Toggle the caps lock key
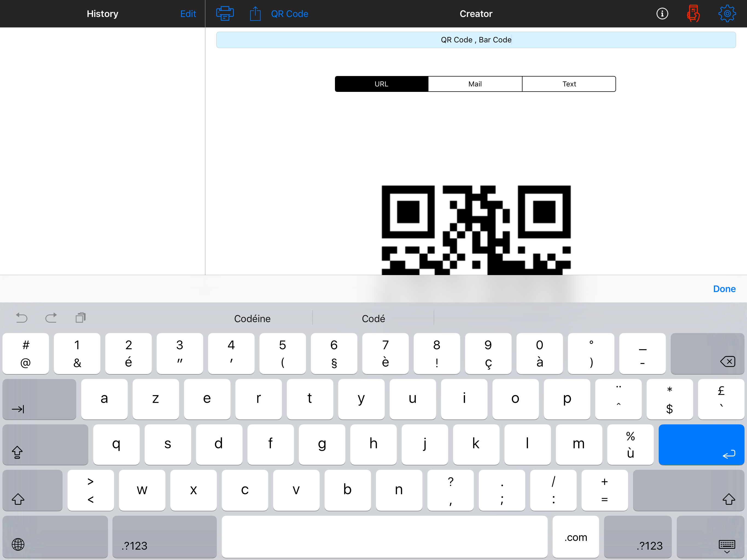Viewport: 747px width, 560px height. [x=45, y=445]
